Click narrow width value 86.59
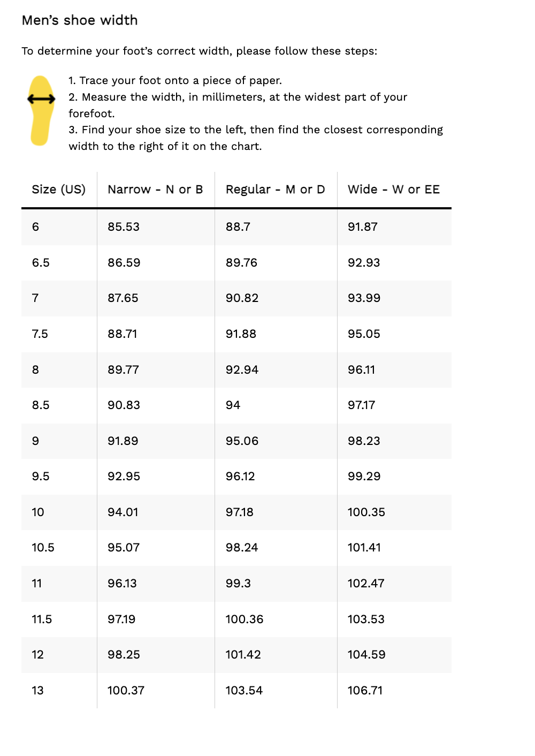Image resolution: width=535 pixels, height=756 pixels. (124, 263)
